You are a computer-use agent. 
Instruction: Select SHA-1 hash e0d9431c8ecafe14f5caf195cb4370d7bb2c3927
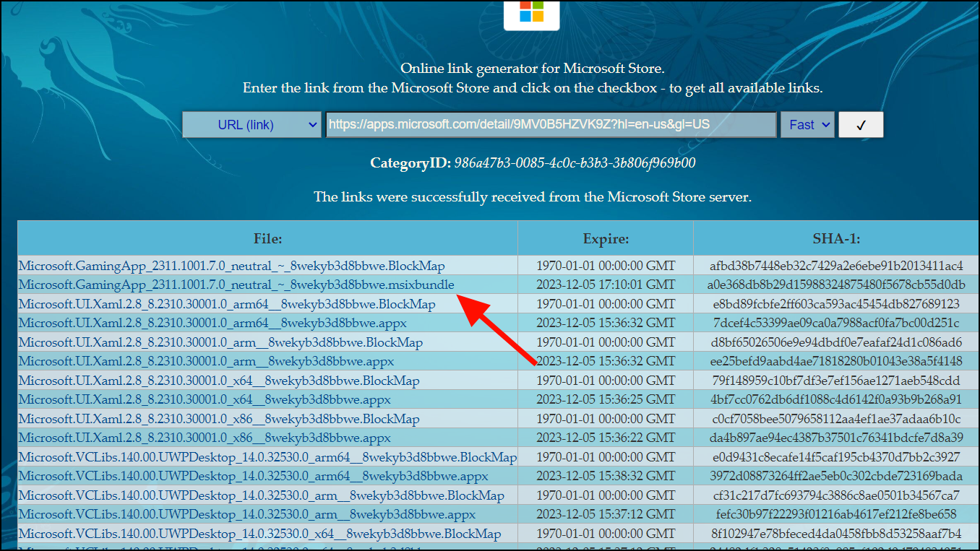coord(836,457)
